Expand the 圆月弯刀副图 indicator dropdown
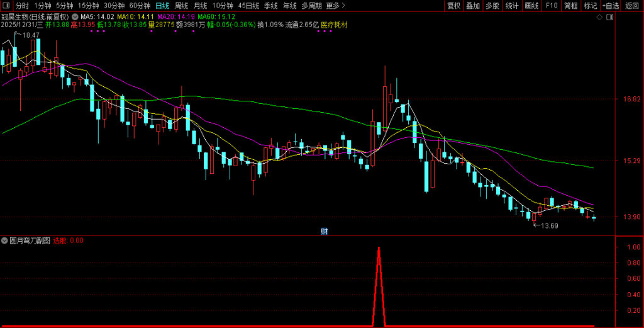The width and height of the screenshot is (644, 328). tap(5, 240)
